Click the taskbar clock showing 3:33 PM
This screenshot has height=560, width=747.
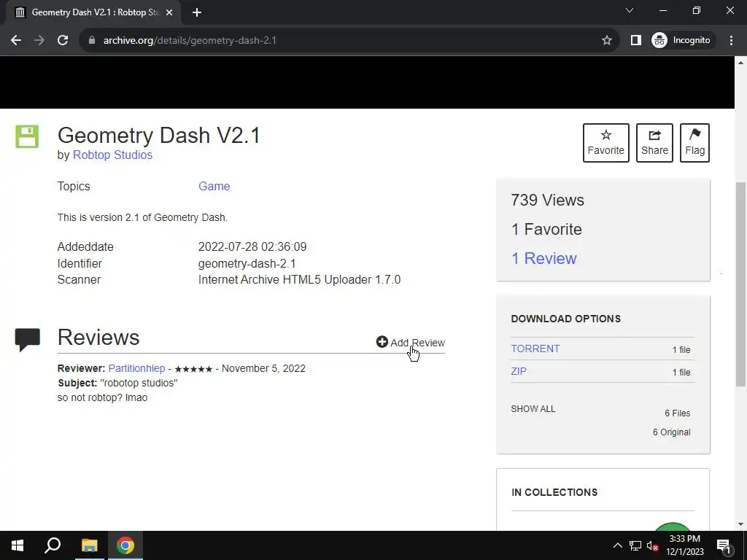(684, 545)
